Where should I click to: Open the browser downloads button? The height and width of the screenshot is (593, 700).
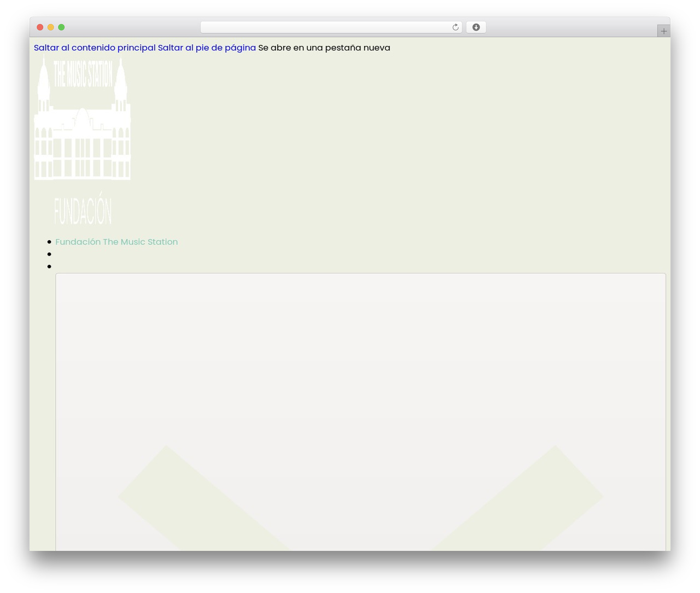[476, 27]
